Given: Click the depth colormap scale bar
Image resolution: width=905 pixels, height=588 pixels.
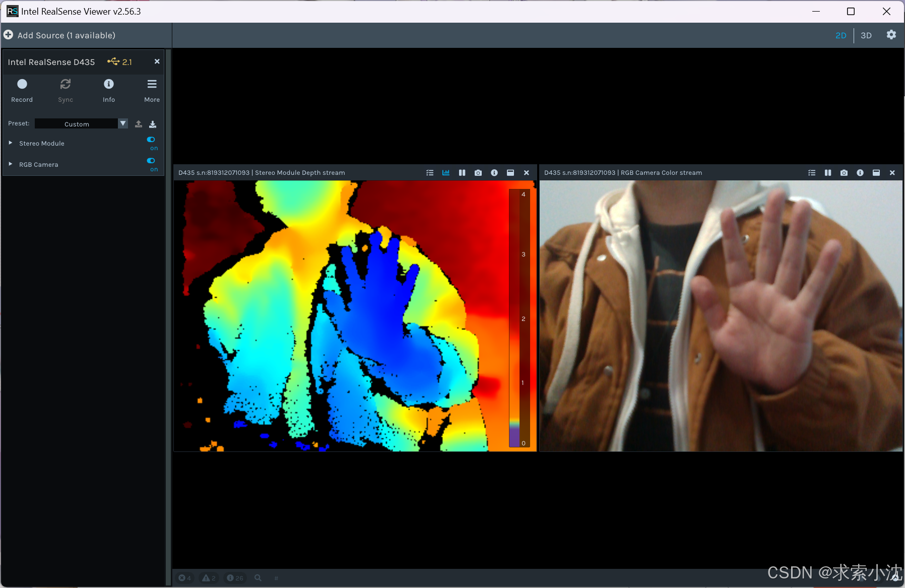Looking at the screenshot, I should (520, 317).
